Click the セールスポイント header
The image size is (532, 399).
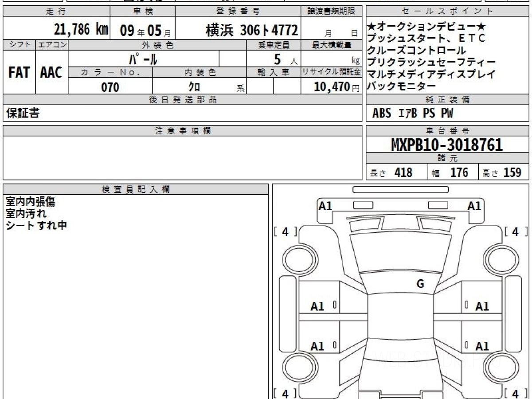click(448, 12)
